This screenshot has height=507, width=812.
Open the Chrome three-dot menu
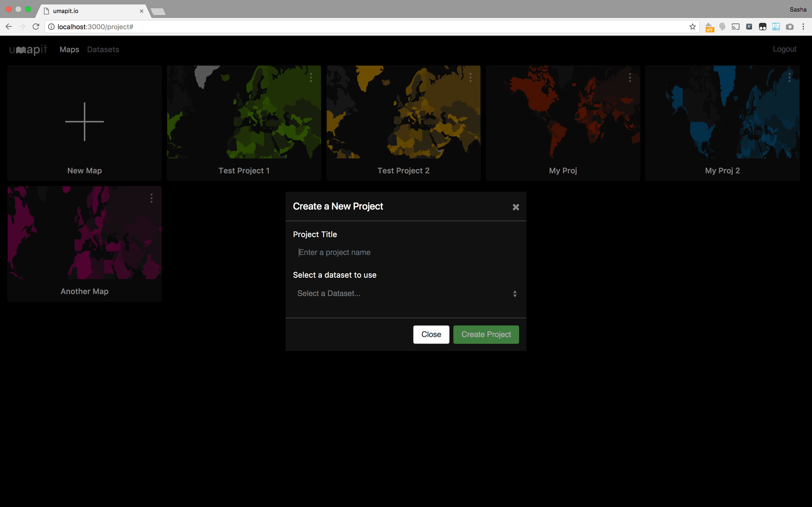(803, 27)
